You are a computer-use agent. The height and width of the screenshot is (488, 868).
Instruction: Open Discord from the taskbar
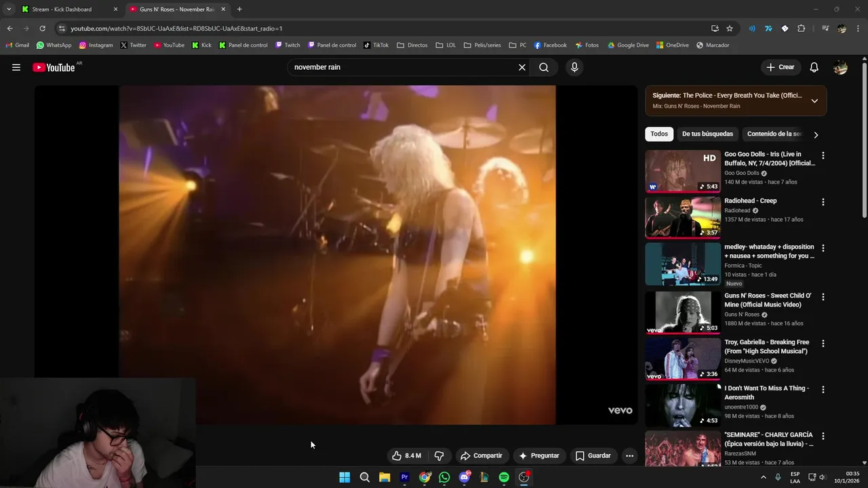click(465, 477)
